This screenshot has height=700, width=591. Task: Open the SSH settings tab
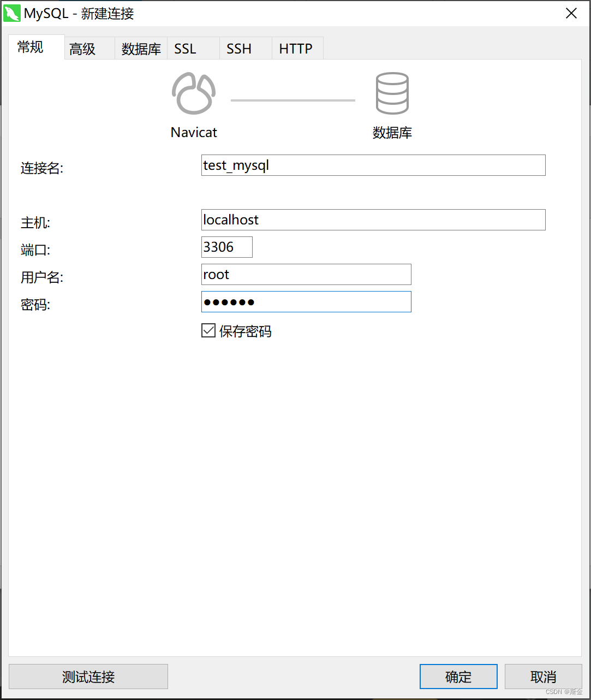(238, 48)
